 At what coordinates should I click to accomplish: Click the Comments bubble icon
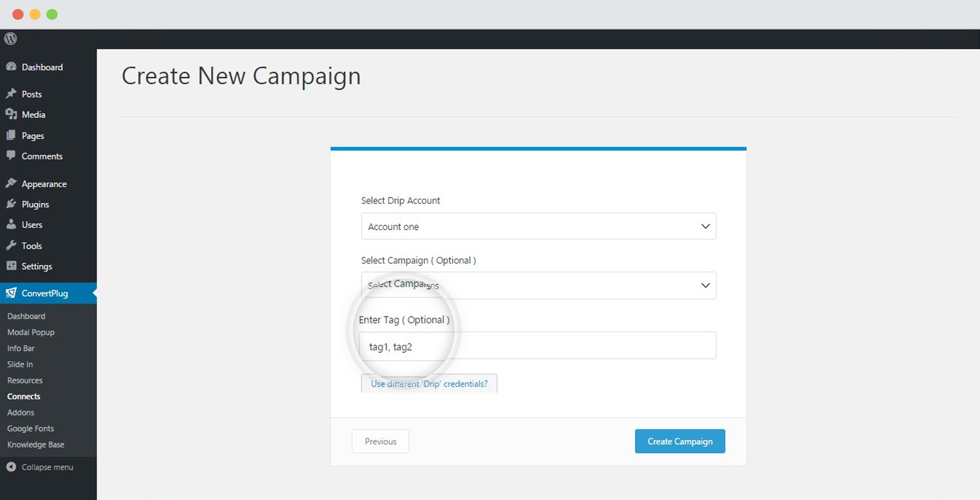click(x=11, y=155)
